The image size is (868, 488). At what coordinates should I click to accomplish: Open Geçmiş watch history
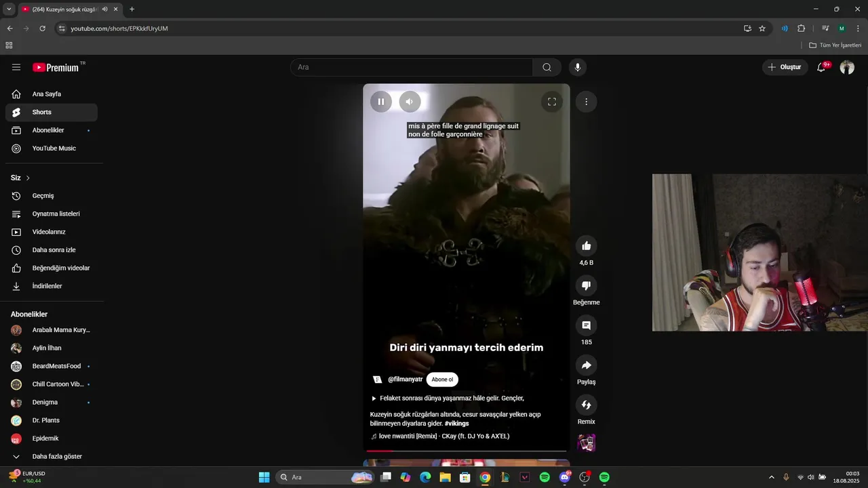point(52,196)
